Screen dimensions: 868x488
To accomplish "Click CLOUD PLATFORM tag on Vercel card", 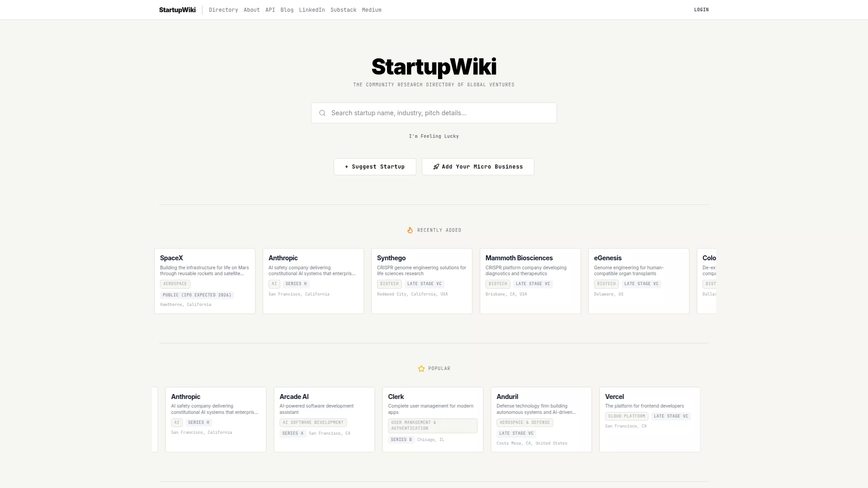I will [x=627, y=417].
